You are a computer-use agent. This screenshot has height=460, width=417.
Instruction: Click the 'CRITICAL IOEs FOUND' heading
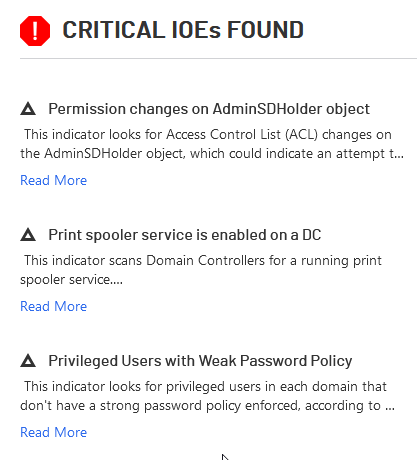[x=183, y=30]
